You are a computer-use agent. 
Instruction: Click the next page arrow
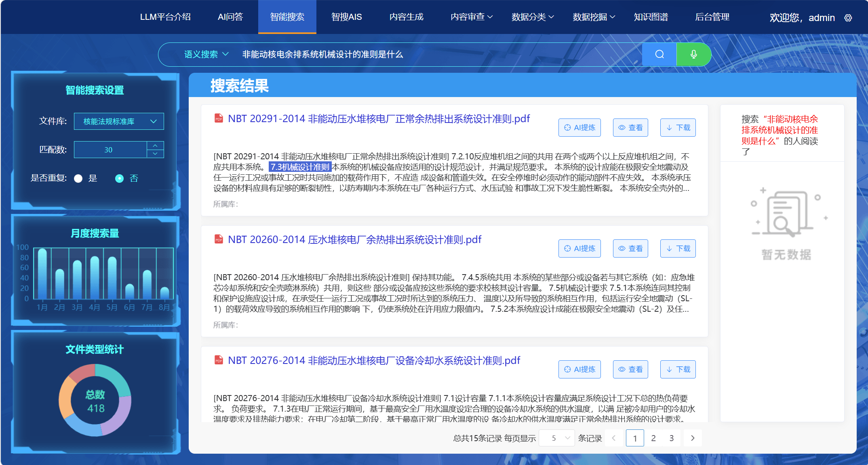[x=693, y=438]
